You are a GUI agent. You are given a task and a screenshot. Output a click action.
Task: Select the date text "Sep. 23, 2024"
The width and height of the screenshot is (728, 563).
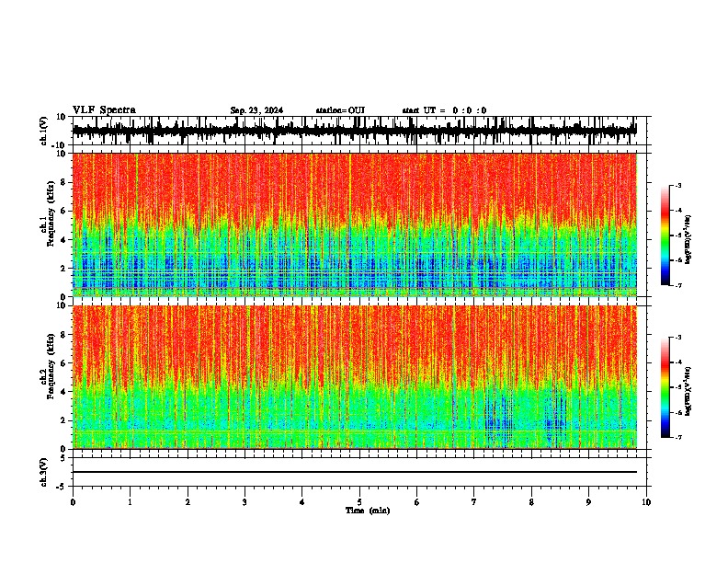[256, 110]
